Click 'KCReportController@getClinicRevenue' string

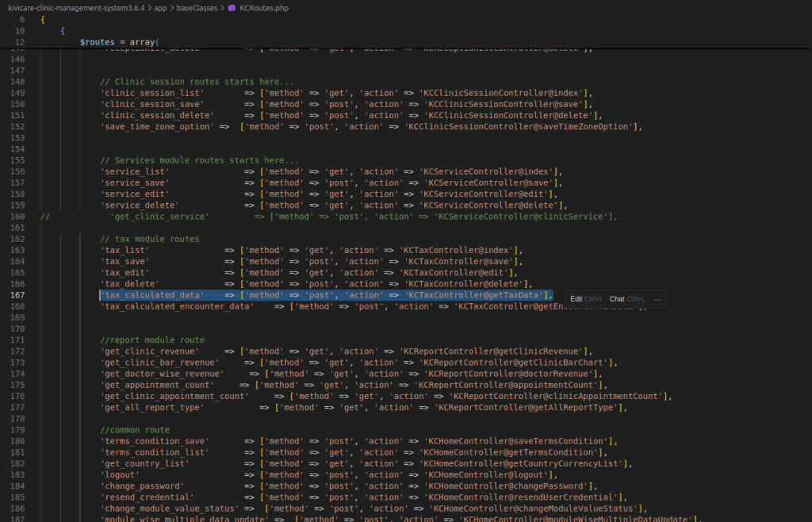click(492, 351)
